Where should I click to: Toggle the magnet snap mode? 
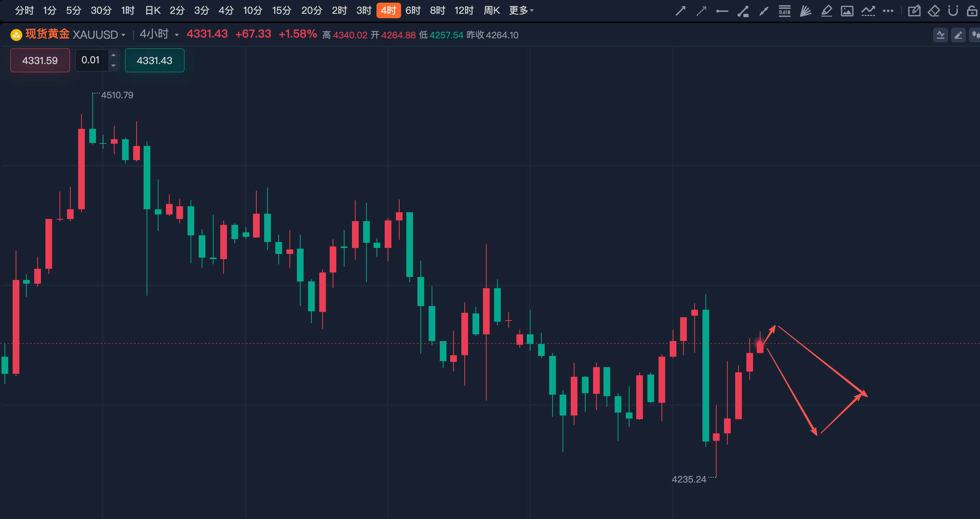[x=952, y=11]
